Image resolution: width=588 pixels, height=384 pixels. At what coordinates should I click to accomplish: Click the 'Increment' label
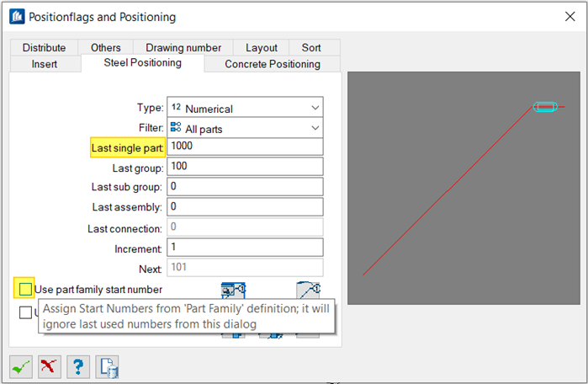pyautogui.click(x=138, y=249)
